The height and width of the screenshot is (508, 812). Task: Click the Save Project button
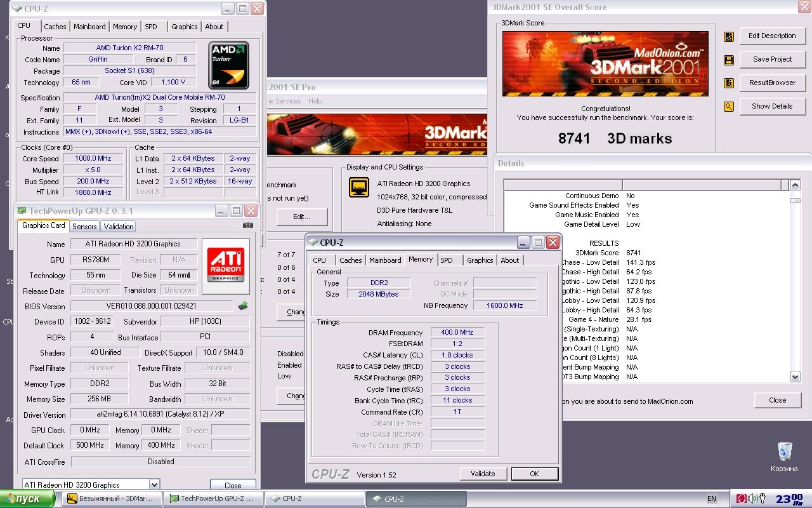point(772,60)
